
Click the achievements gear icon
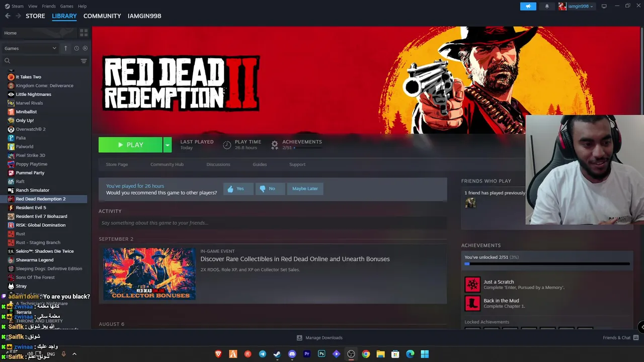pyautogui.click(x=275, y=145)
